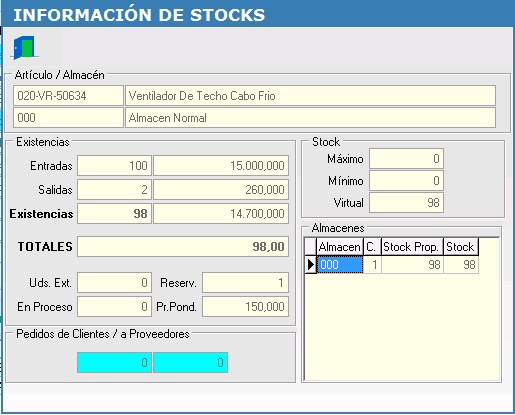
Task: Click the Salidas amount 260,000 field
Action: tap(221, 189)
